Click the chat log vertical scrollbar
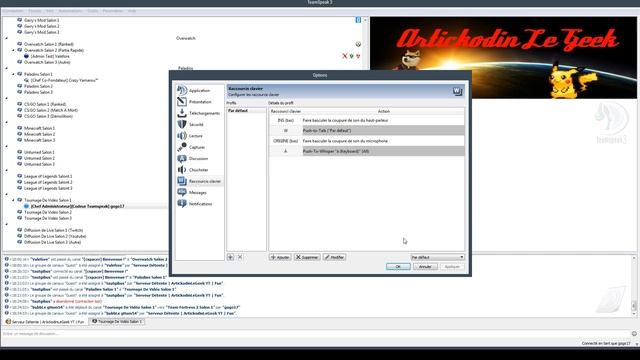This screenshot has width=640, height=360. (x=634, y=286)
